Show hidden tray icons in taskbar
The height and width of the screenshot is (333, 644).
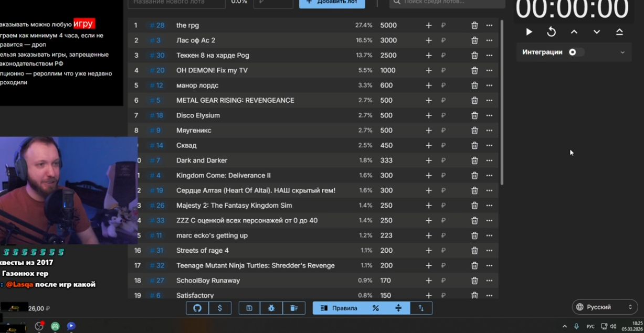point(565,326)
